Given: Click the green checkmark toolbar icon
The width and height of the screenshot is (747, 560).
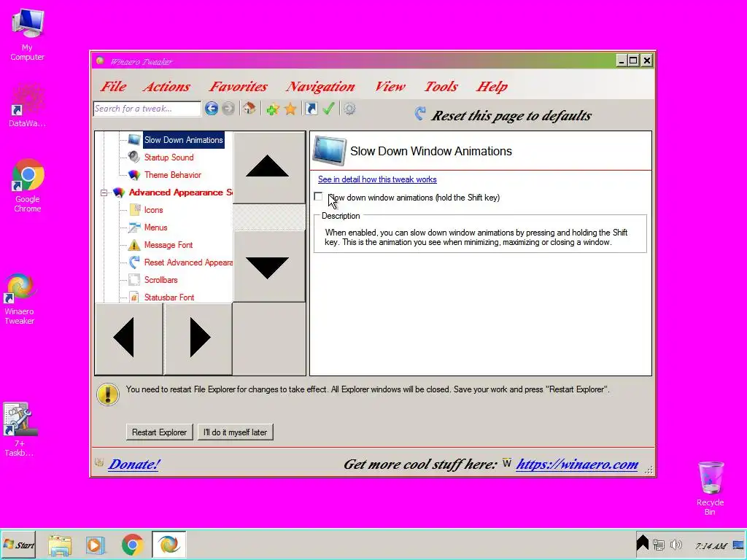Looking at the screenshot, I should [x=328, y=109].
